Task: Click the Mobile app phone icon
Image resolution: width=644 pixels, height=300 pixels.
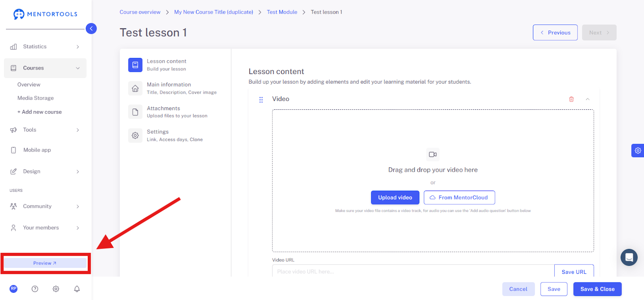Action: coord(14,150)
